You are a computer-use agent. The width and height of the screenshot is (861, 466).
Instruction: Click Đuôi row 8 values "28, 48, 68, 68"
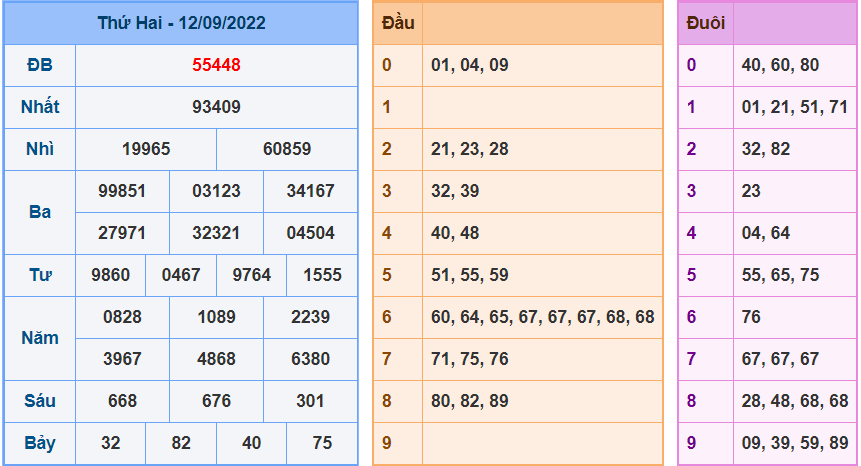point(795,401)
